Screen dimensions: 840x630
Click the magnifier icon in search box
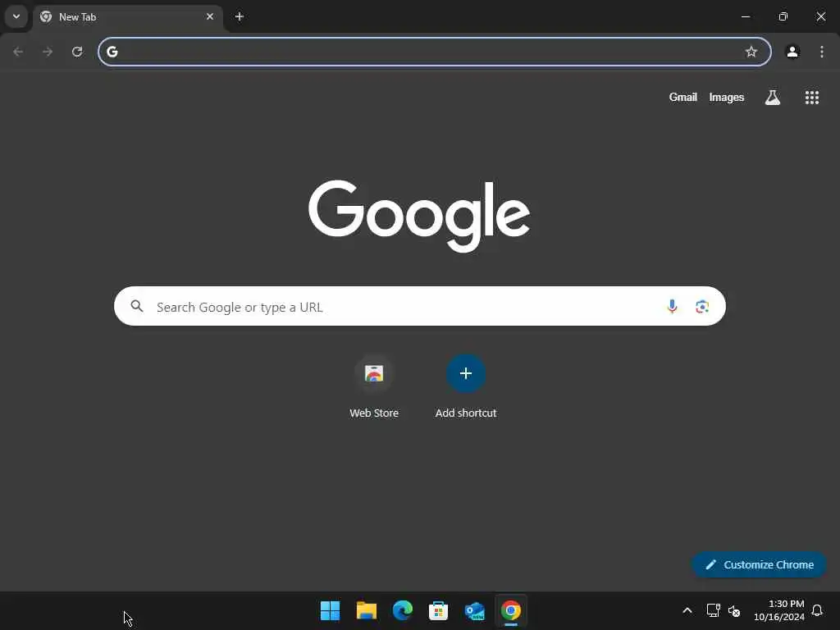click(x=137, y=306)
